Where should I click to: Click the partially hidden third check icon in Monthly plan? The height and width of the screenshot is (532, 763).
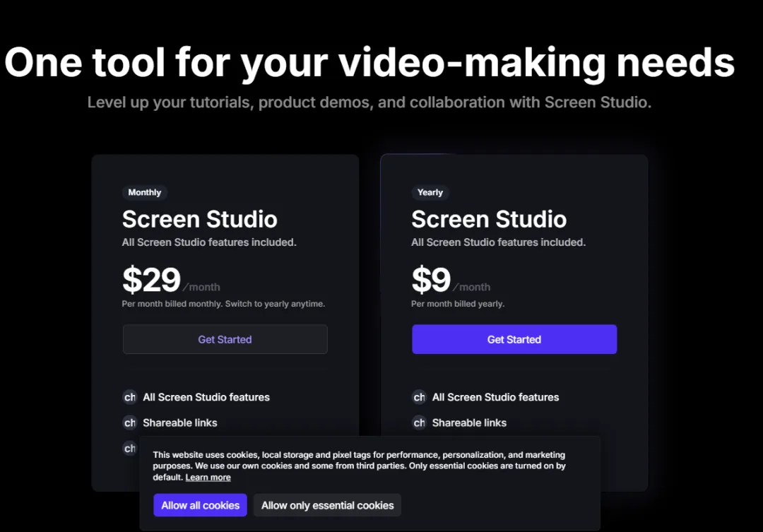(130, 448)
